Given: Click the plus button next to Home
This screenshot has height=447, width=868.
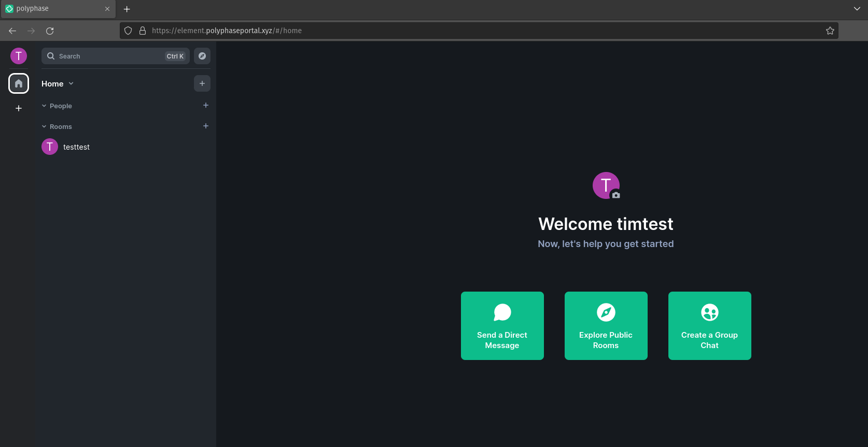Looking at the screenshot, I should [202, 83].
